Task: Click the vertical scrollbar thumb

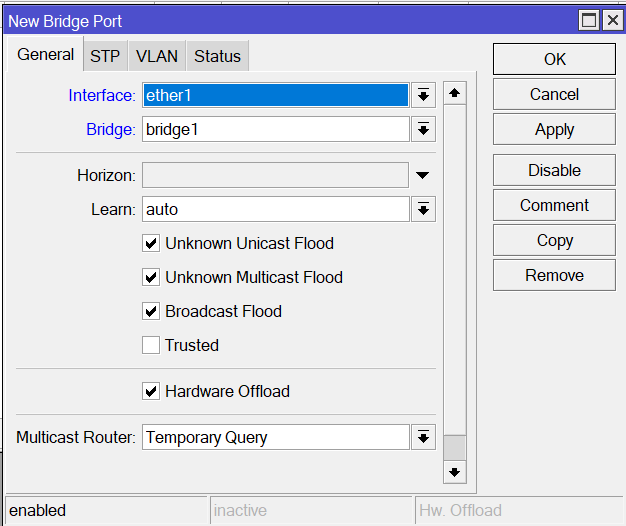Action: pyautogui.click(x=454, y=448)
